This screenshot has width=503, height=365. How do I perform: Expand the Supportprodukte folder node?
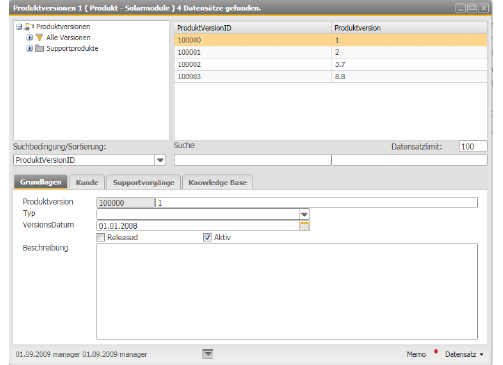click(x=29, y=48)
